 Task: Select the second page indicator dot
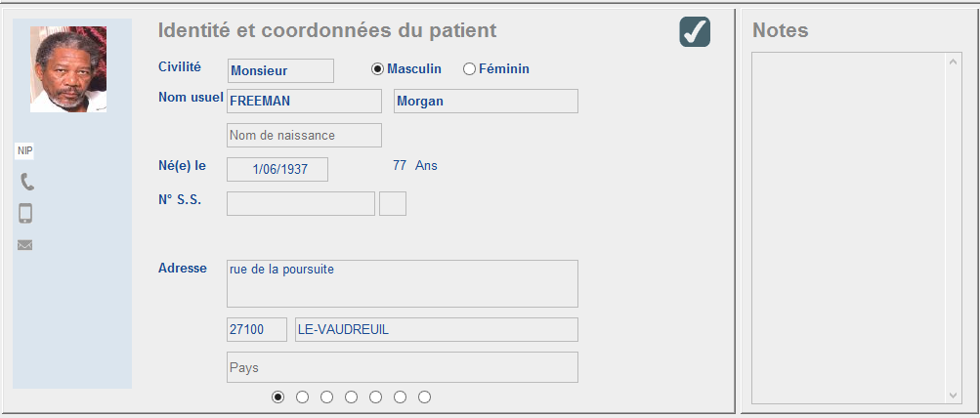click(x=303, y=397)
